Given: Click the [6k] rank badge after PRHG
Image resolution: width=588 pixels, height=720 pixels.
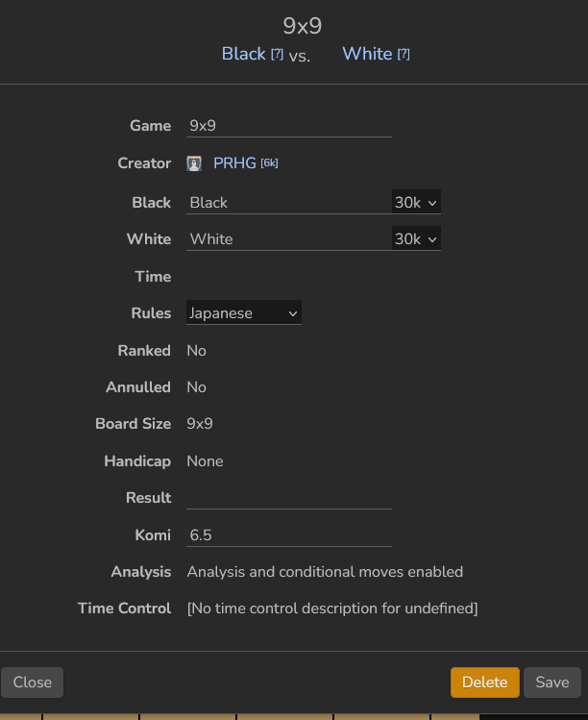Looking at the screenshot, I should [270, 163].
